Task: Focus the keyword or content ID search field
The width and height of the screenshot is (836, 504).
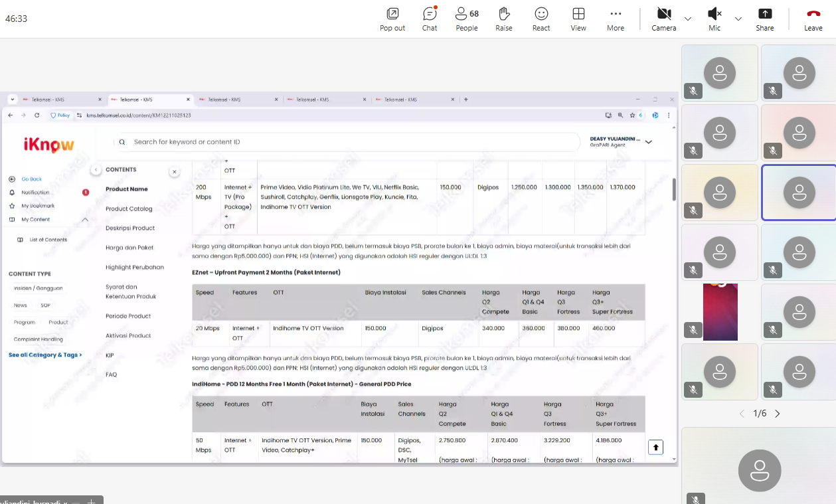Action: (347, 142)
